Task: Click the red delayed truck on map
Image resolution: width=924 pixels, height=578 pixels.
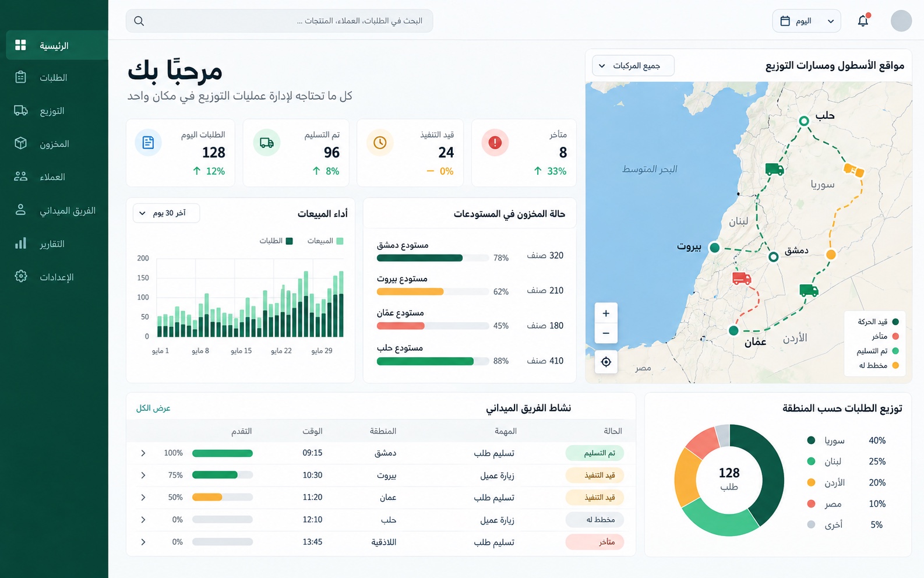Action: [741, 278]
